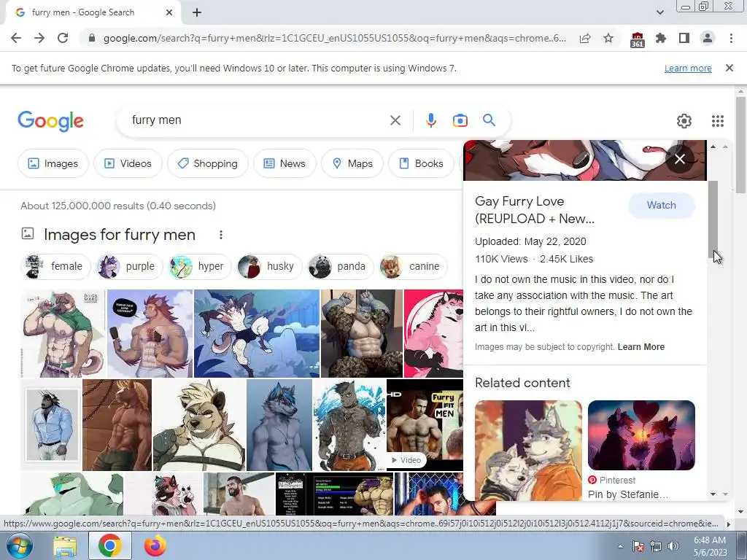The height and width of the screenshot is (560, 747).
Task: Open the blue wolf character image
Action: pyautogui.click(x=279, y=425)
